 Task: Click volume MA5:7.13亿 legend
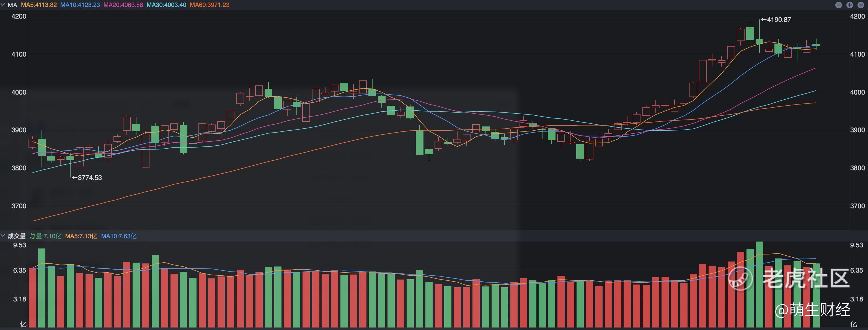(81, 236)
